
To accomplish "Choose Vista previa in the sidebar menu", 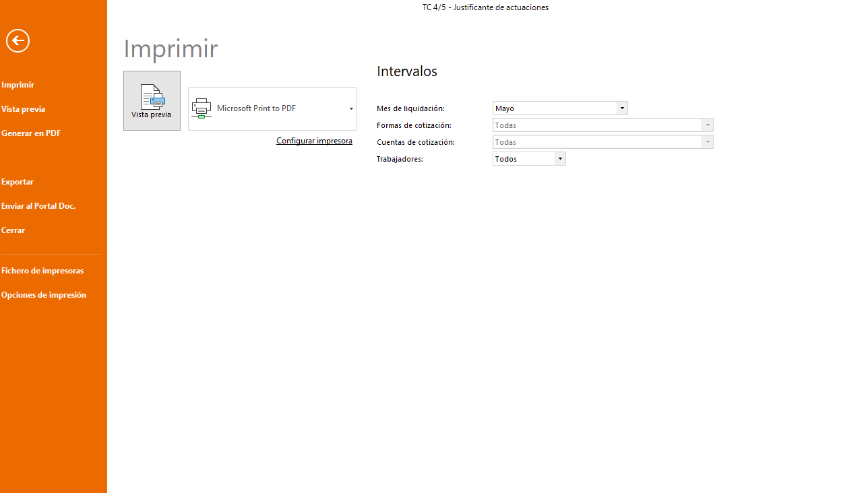I will pyautogui.click(x=24, y=109).
